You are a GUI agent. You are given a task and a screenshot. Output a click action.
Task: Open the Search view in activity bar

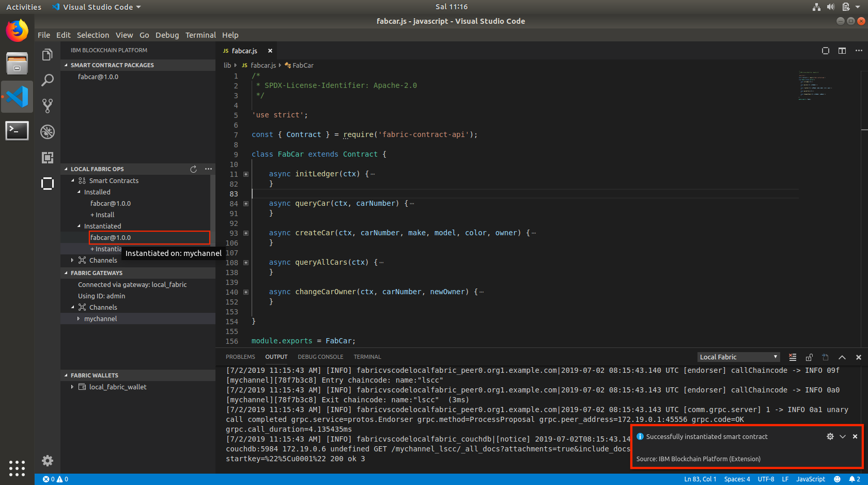(x=48, y=80)
